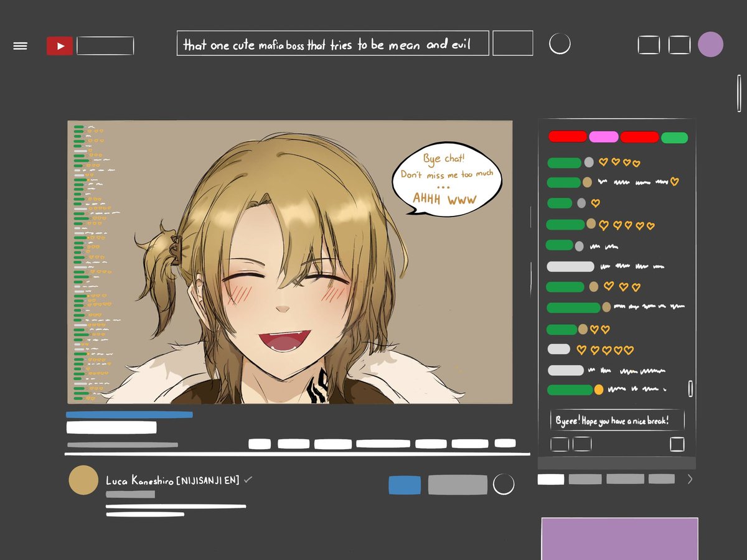Click the search button beside the search field
The image size is (747, 560).
pos(513,44)
